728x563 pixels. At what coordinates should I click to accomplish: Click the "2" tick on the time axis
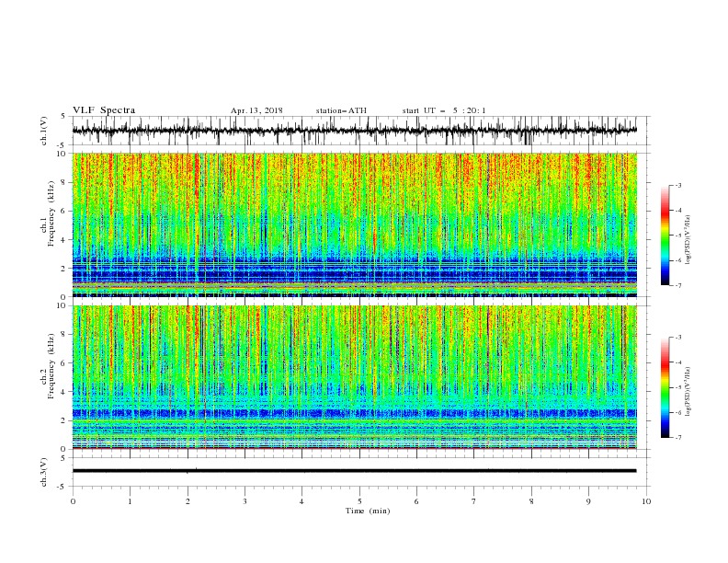pos(188,501)
